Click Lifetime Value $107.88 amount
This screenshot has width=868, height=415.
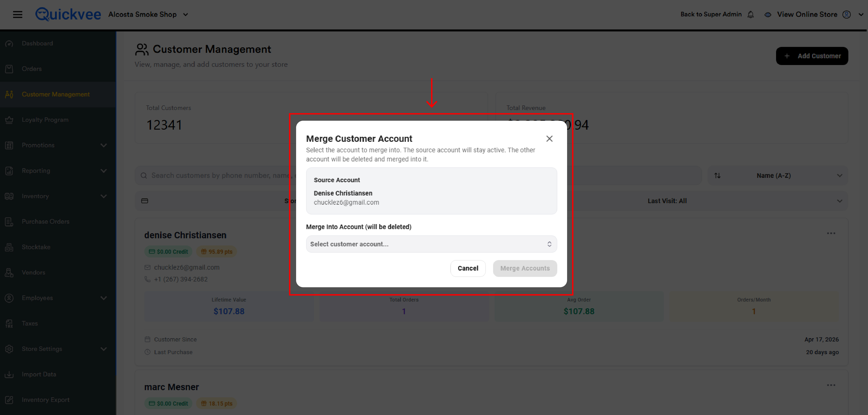[x=229, y=311]
